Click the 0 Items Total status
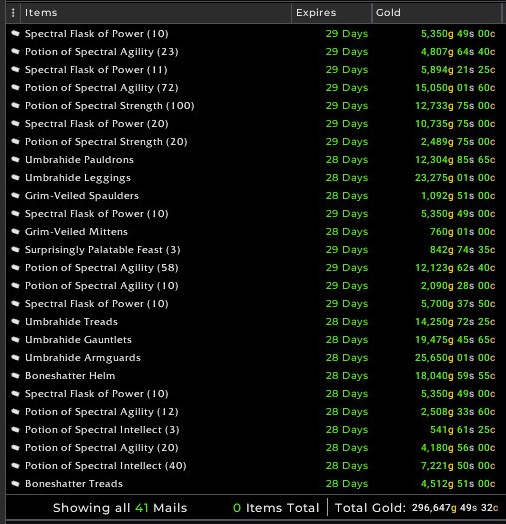Image resolution: width=506 pixels, height=524 pixels. pos(276,508)
